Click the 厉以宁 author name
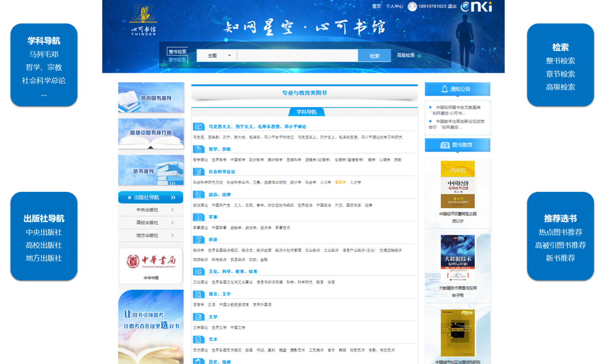 (457, 221)
